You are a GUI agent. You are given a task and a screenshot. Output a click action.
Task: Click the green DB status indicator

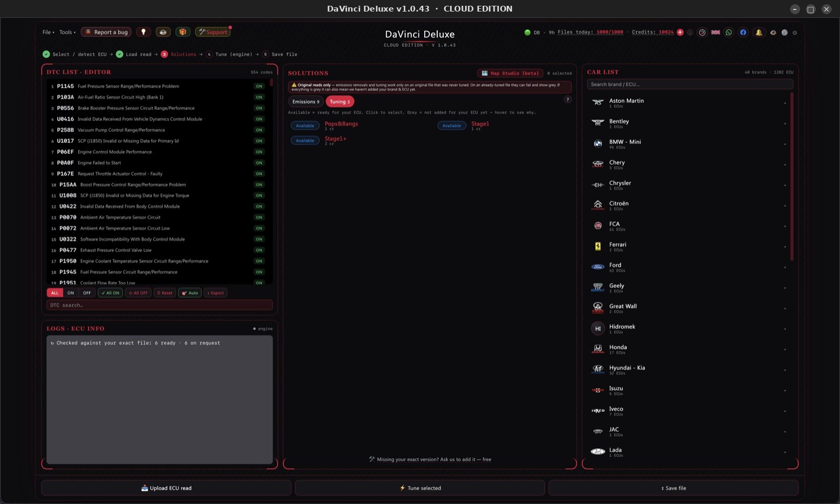point(527,32)
